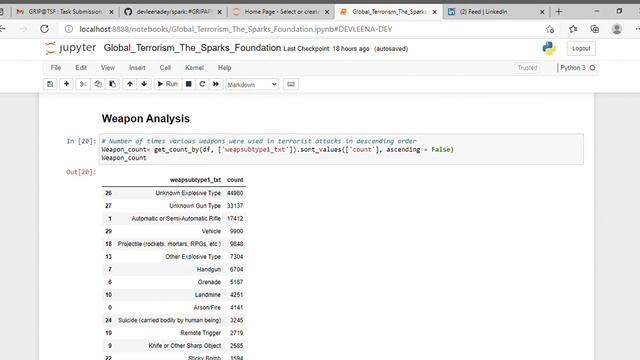Switch to the GitHub devleenadey/spark tab

tap(173, 12)
